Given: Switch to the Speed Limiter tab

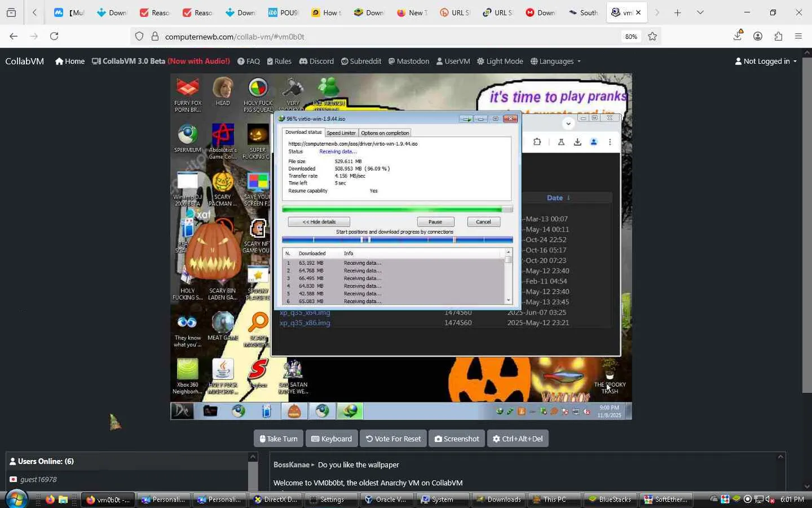Looking at the screenshot, I should click(341, 133).
